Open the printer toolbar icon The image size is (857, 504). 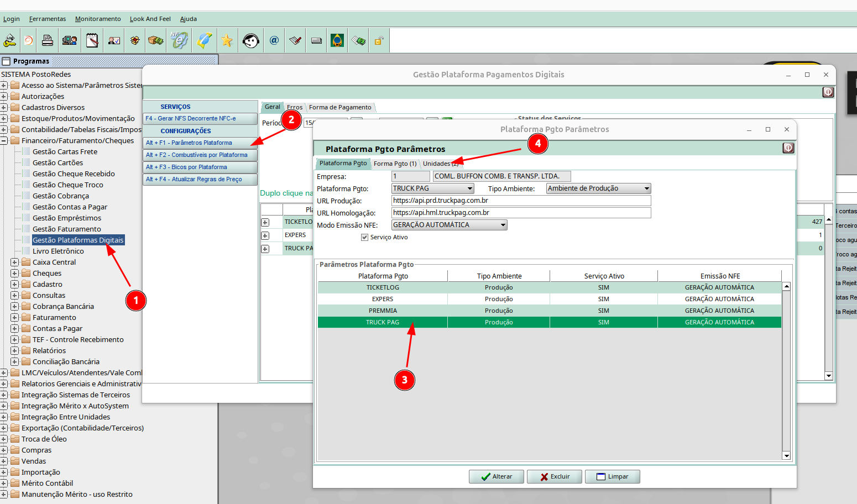click(48, 40)
